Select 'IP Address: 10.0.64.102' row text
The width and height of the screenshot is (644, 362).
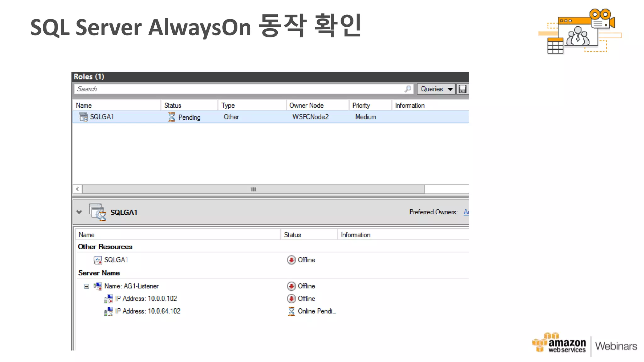coord(148,311)
